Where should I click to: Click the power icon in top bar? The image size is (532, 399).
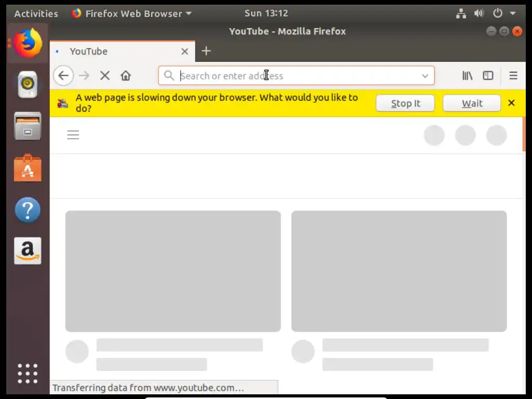497,13
